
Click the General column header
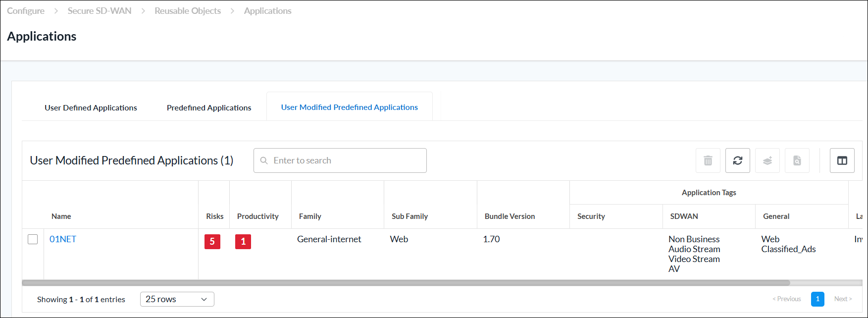776,216
